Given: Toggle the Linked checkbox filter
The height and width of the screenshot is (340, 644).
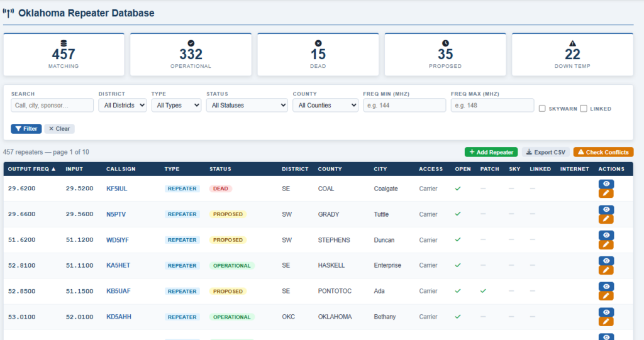Looking at the screenshot, I should [x=584, y=109].
